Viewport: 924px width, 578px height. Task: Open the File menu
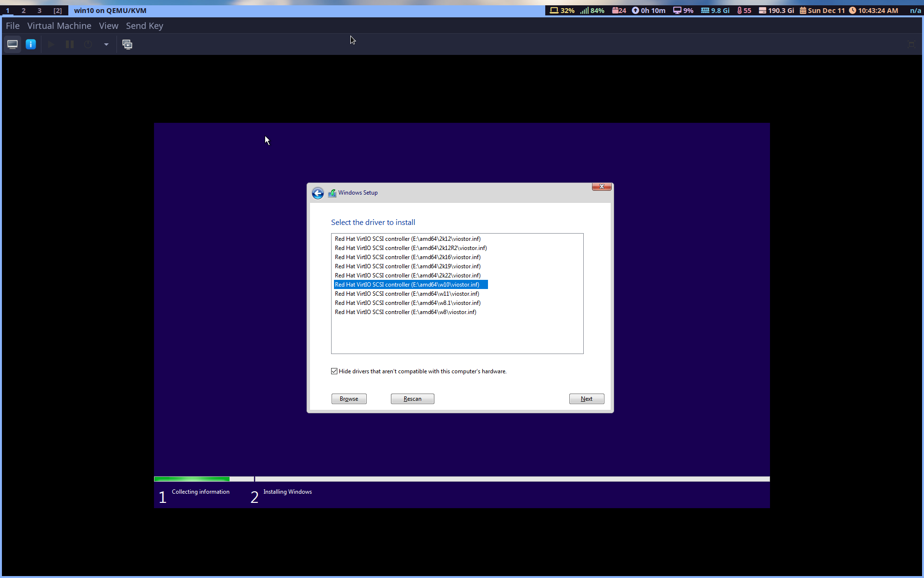[x=12, y=26]
